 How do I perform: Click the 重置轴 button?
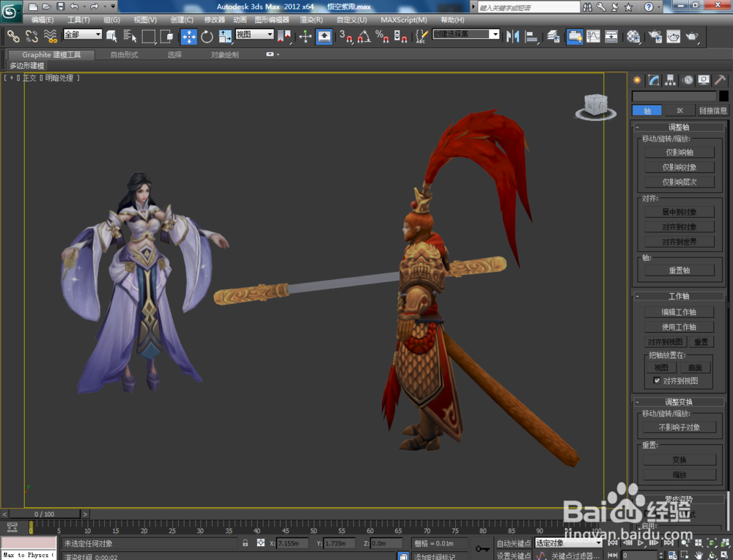[679, 270]
